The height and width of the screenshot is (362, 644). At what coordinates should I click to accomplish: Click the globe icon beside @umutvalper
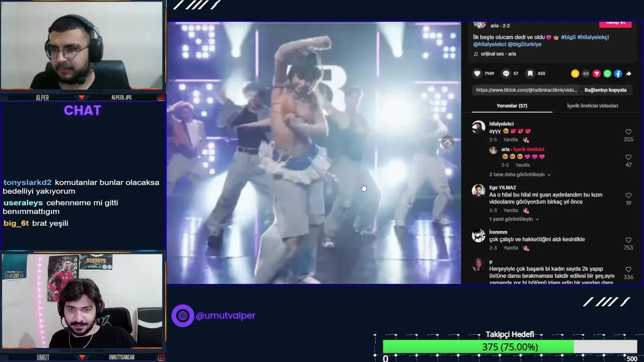click(x=183, y=316)
